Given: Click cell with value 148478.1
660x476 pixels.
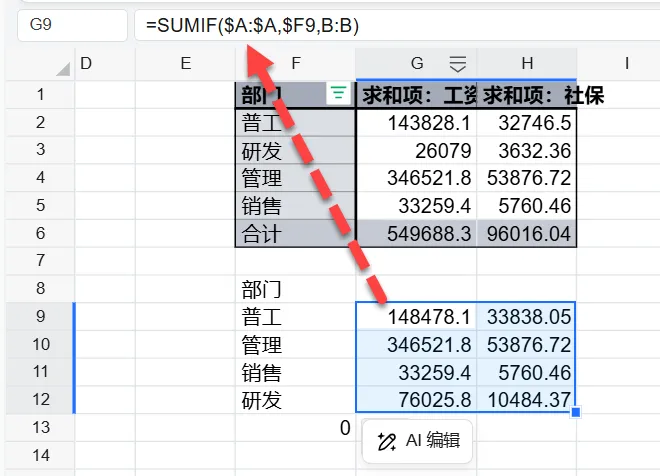Looking at the screenshot, I should coord(416,316).
